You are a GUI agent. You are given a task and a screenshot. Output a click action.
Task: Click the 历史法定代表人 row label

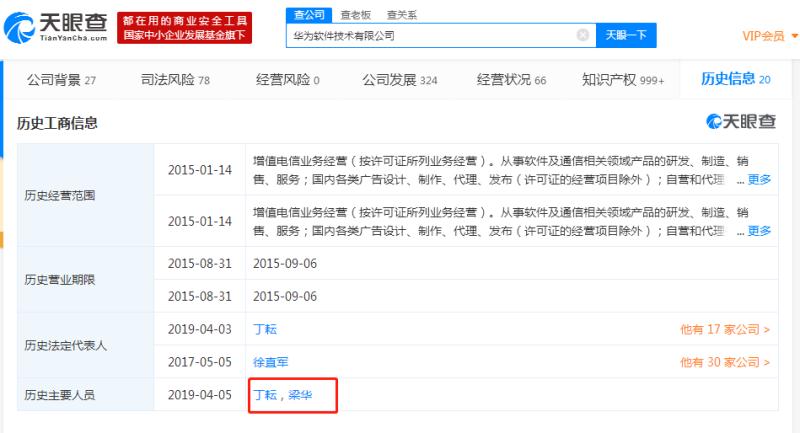[x=65, y=345]
